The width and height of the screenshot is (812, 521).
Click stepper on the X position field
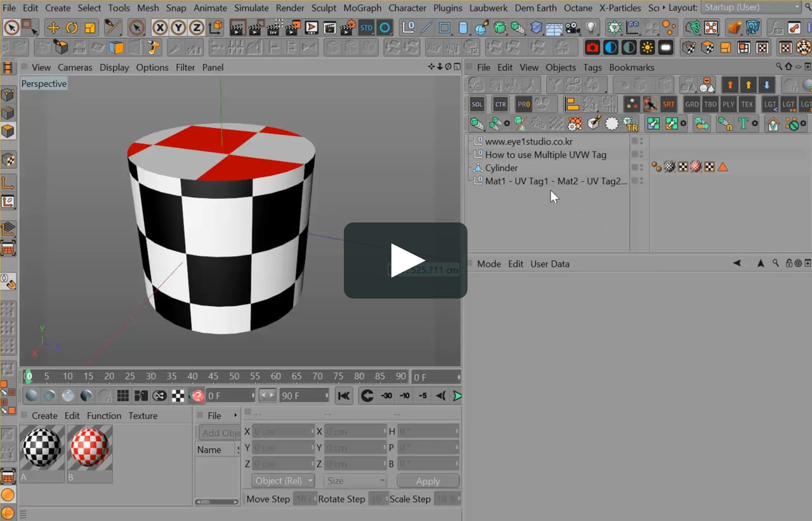tap(313, 432)
